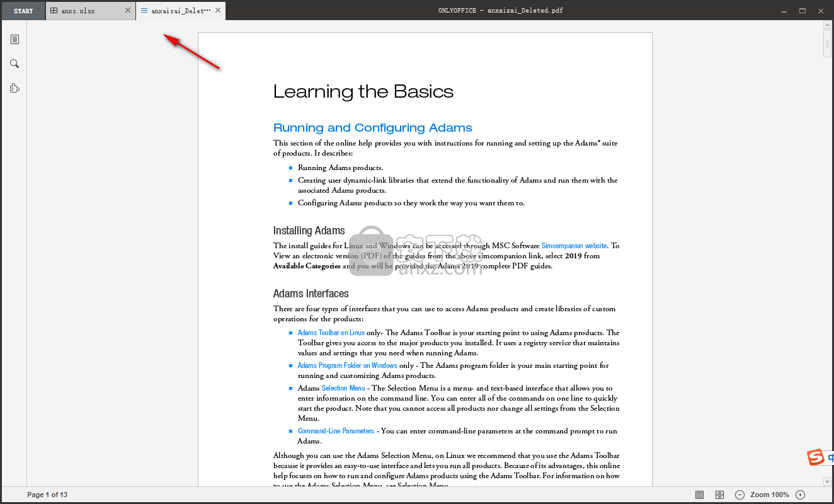Open the Selection Menu link

[x=343, y=388]
